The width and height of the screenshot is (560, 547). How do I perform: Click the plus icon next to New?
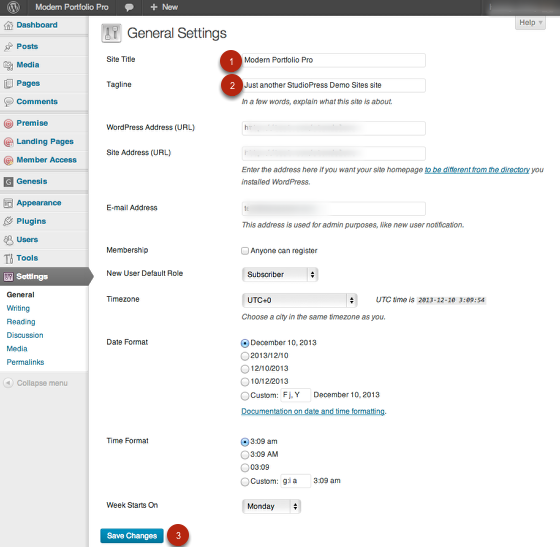tap(154, 7)
